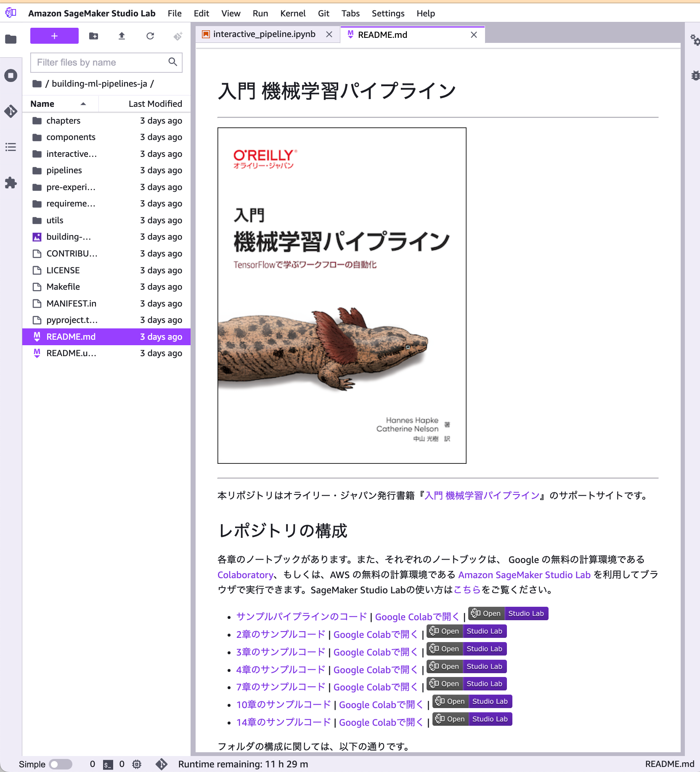Open the 入門 機械学習パイプライン book link
Screen dimensions: 700x772
[482, 496]
